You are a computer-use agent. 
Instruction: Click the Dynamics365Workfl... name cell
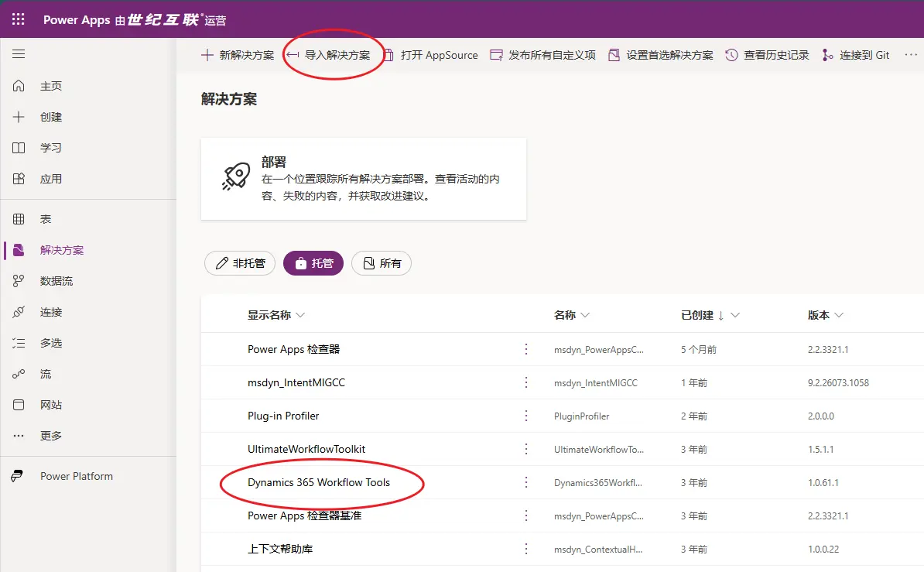[x=598, y=482]
